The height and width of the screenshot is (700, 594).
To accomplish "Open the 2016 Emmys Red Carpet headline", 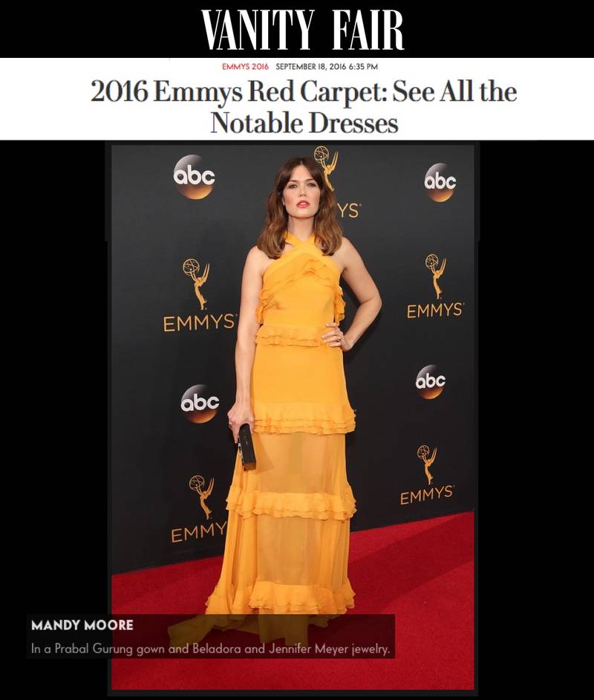I will [304, 106].
